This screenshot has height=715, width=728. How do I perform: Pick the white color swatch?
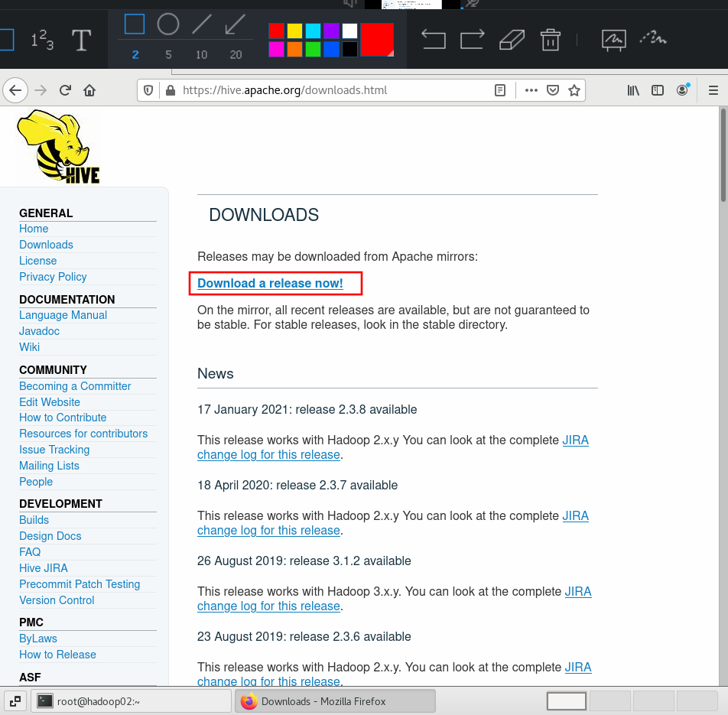(x=350, y=31)
